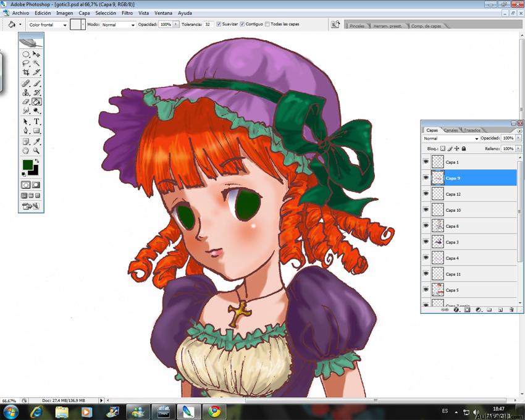525x420 pixels.
Task: Switch to the Trazados tab
Action: click(472, 130)
